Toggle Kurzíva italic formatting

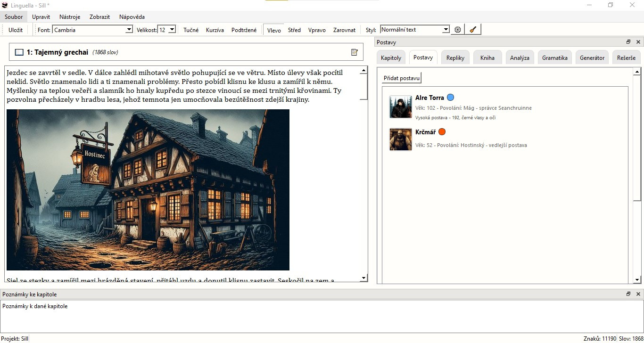[x=215, y=30]
